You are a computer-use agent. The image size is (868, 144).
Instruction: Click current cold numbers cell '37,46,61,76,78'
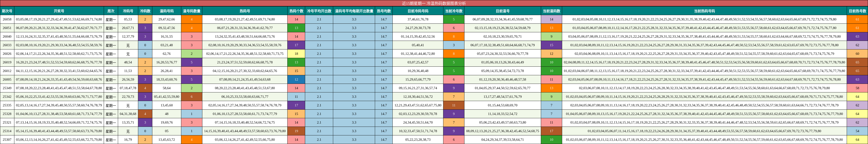point(418,19)
